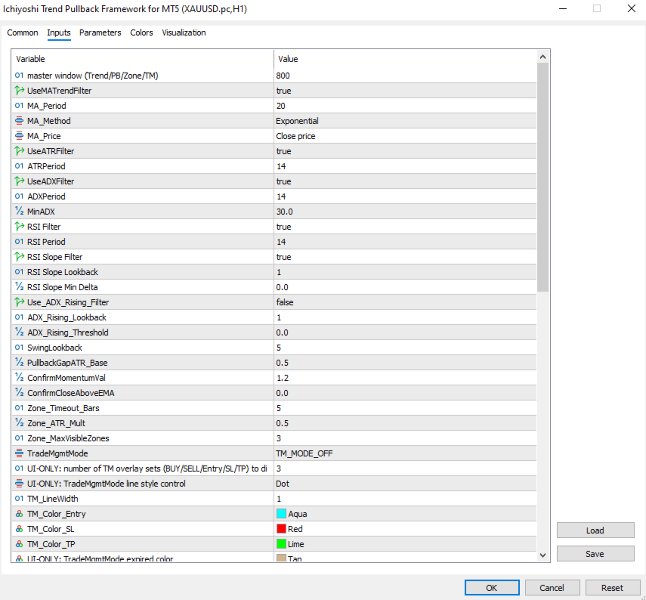
Task: Open the Visualization tab
Action: 184,33
